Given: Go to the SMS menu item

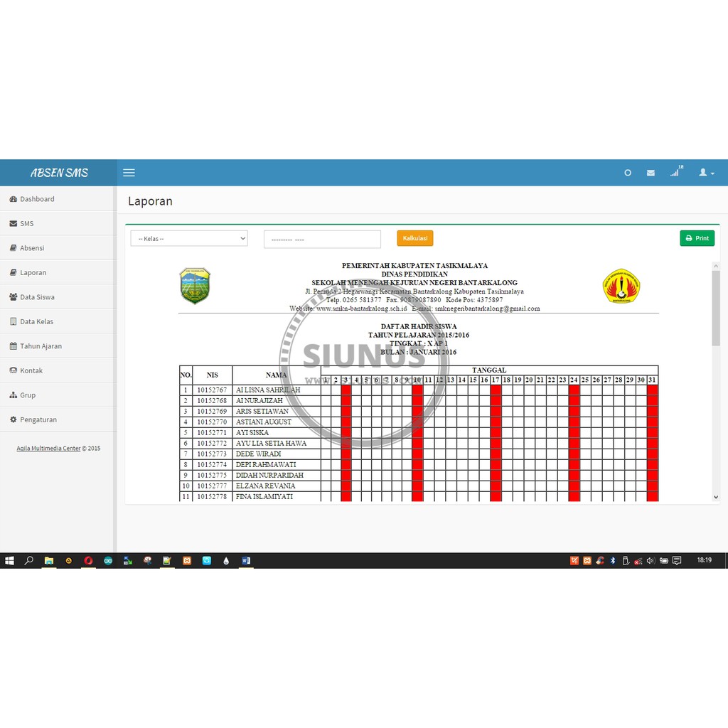Looking at the screenshot, I should (26, 224).
